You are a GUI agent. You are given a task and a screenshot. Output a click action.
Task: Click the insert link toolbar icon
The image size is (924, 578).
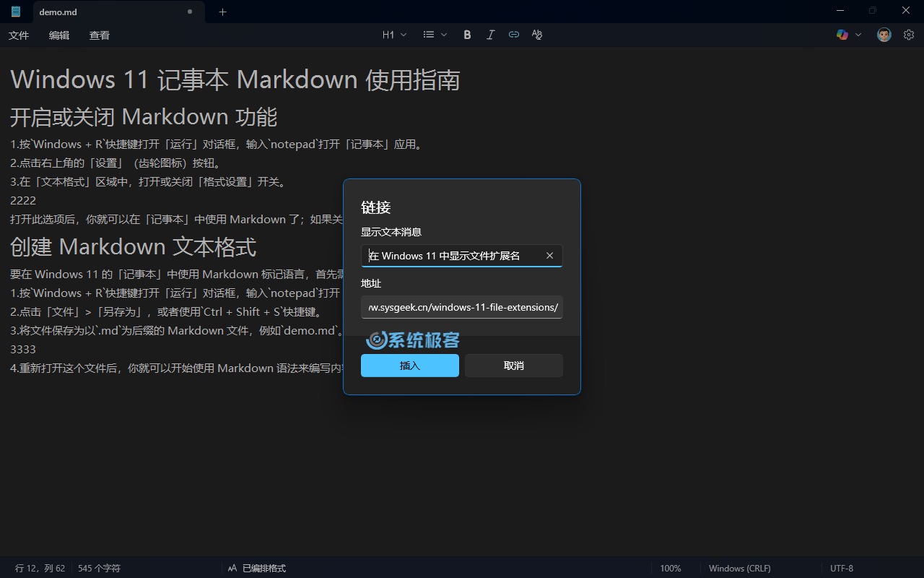click(513, 35)
